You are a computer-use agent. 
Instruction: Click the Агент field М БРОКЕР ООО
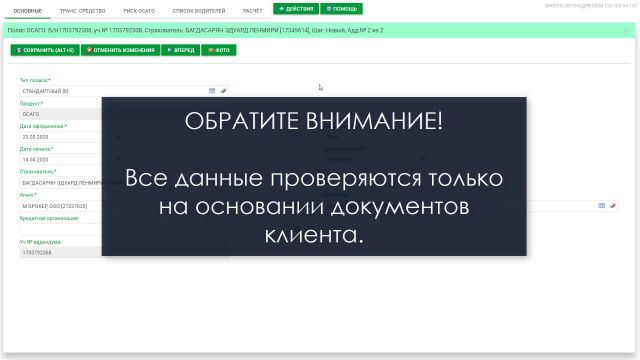point(60,206)
